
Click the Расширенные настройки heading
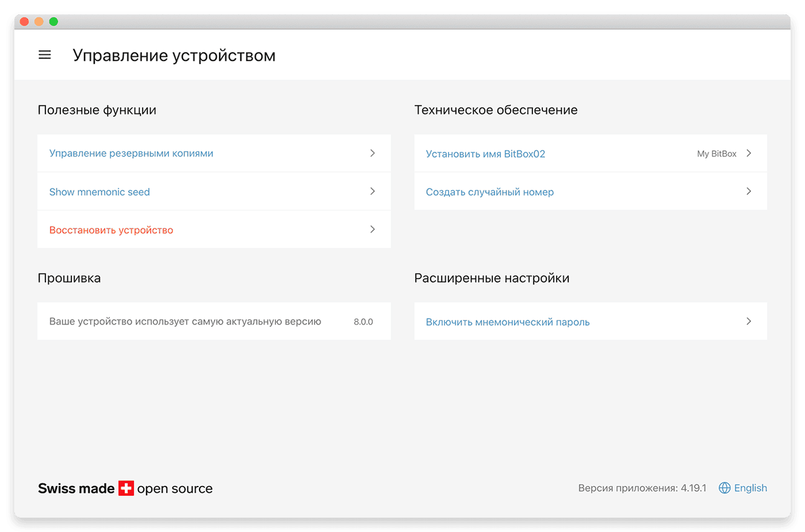pyautogui.click(x=492, y=278)
